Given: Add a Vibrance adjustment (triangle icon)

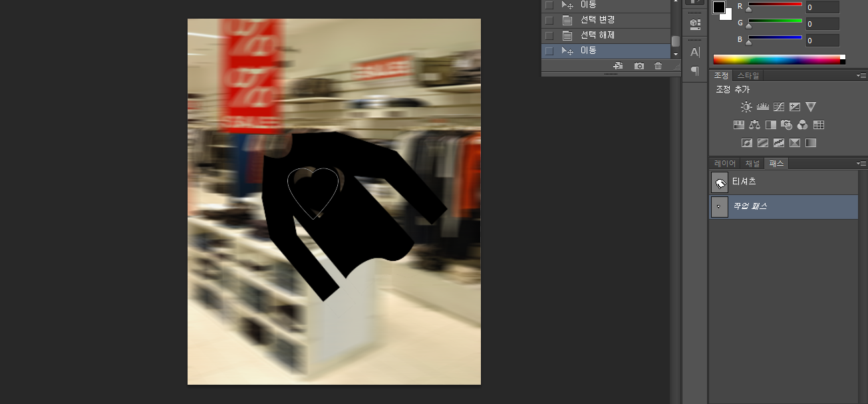Looking at the screenshot, I should (811, 106).
